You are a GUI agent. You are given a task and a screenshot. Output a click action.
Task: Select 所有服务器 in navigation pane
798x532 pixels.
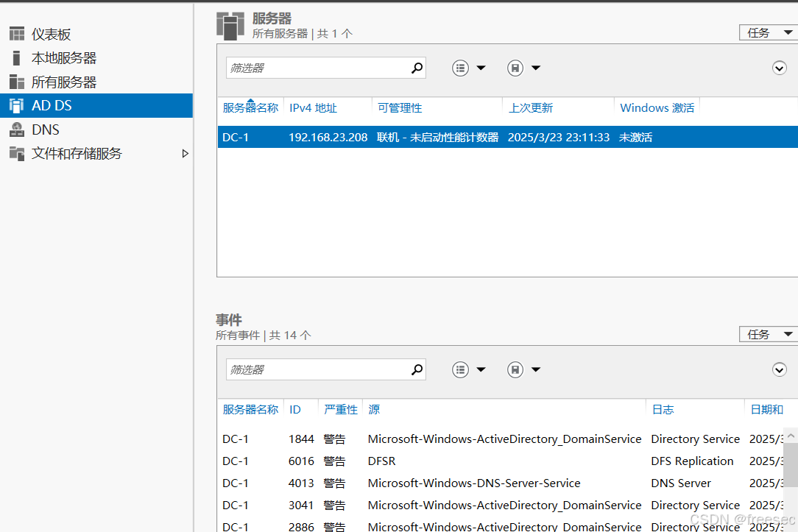coord(96,82)
